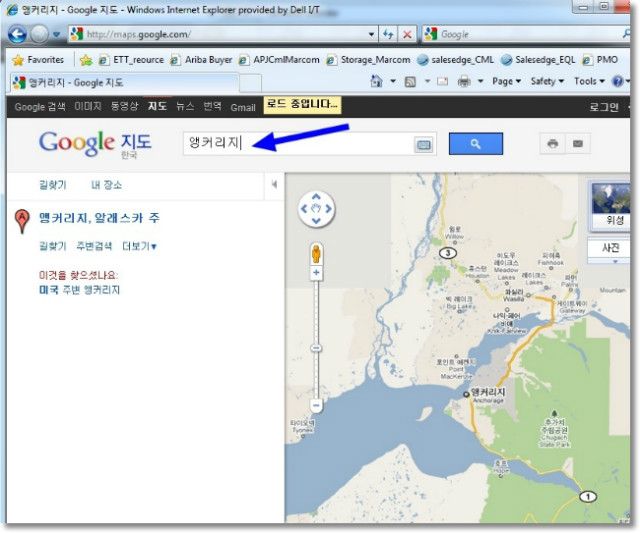Open the Safety menu
The width and height of the screenshot is (640, 533).
click(x=547, y=81)
